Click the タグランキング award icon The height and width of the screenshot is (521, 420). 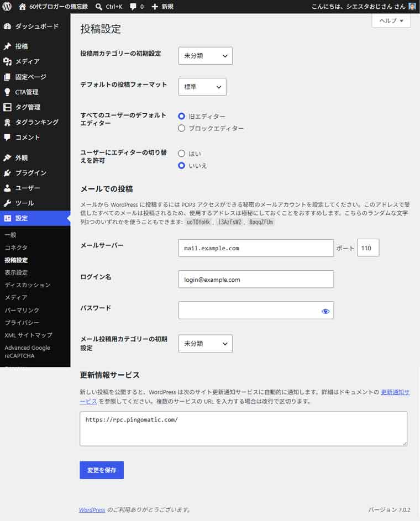pos(7,122)
